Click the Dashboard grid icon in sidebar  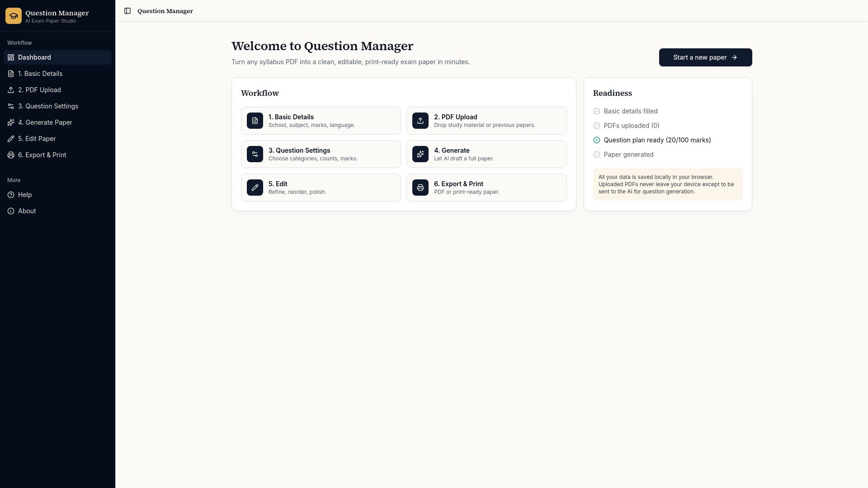click(x=11, y=57)
